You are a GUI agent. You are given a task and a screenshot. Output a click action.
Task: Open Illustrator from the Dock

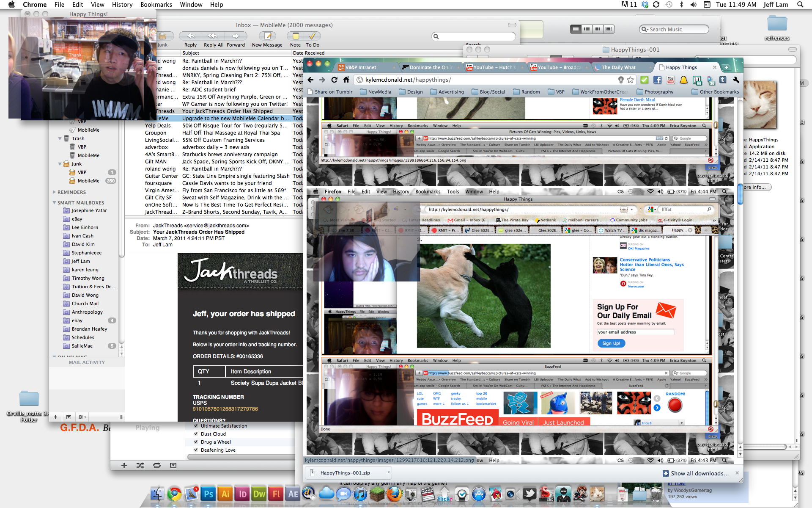(x=225, y=494)
